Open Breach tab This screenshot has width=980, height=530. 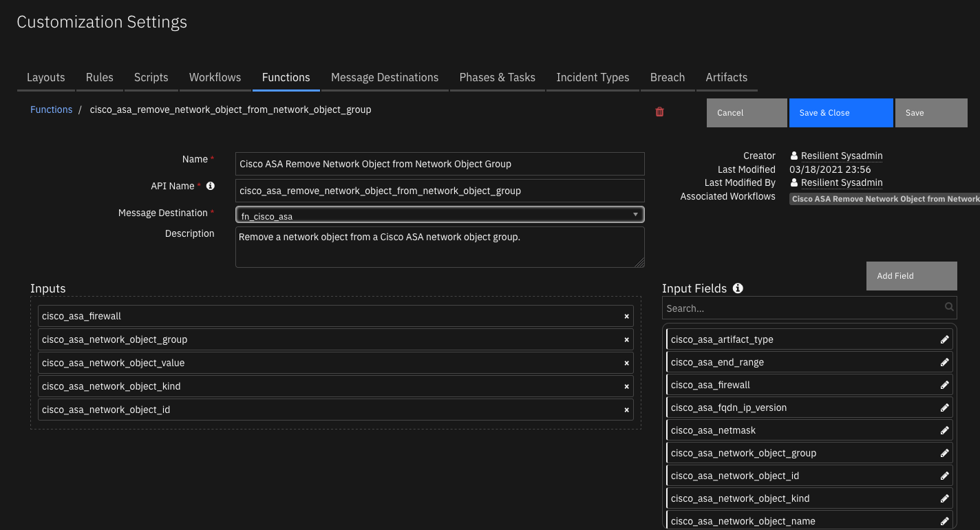(668, 77)
